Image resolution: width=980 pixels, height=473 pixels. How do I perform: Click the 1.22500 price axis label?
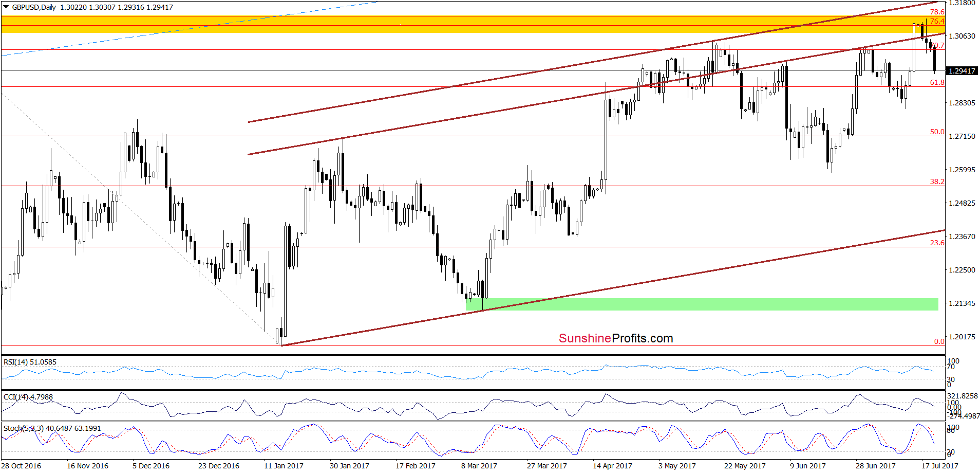(x=962, y=270)
